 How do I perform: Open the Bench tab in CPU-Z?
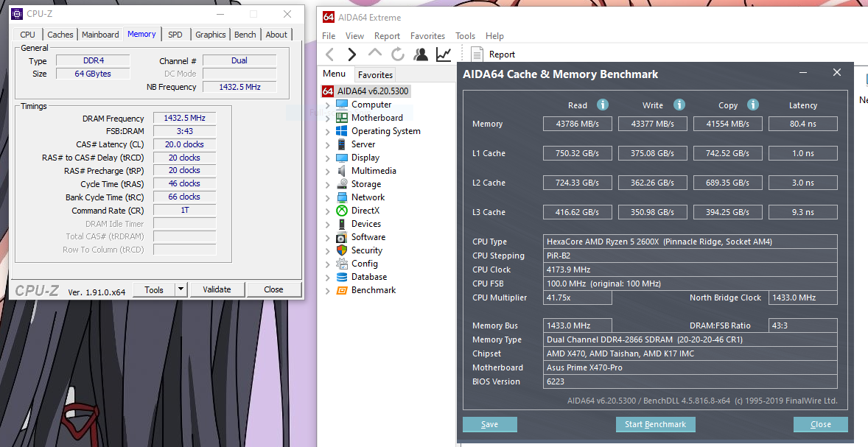[x=245, y=35]
